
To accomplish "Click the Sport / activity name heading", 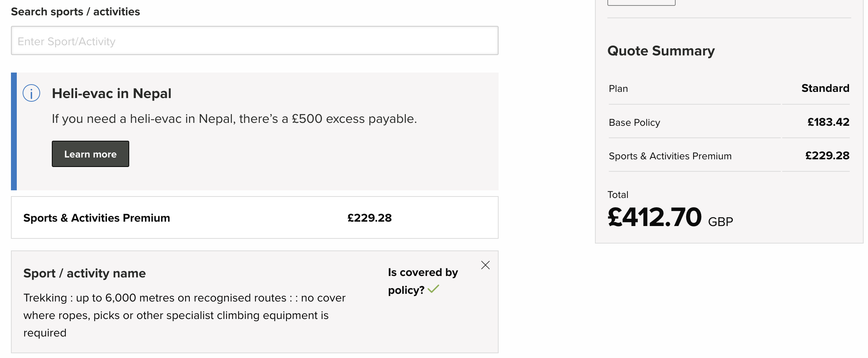I will pyautogui.click(x=84, y=273).
